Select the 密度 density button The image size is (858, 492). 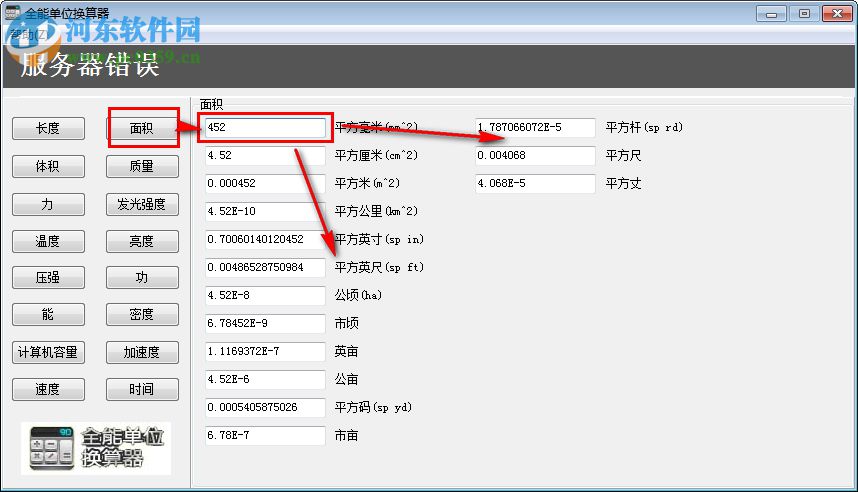[x=142, y=315]
